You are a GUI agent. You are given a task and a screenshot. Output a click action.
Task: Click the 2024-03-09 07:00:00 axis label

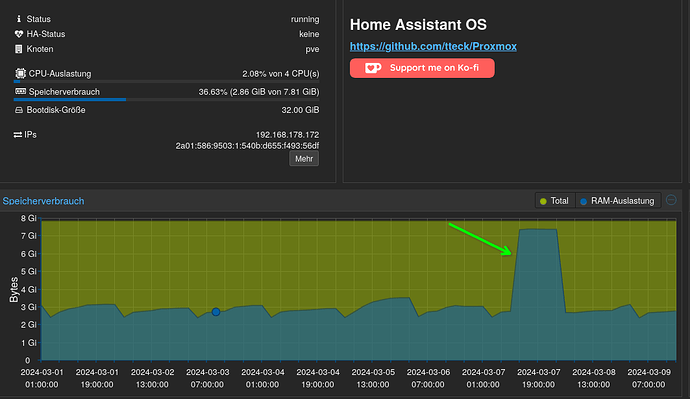[x=649, y=378]
